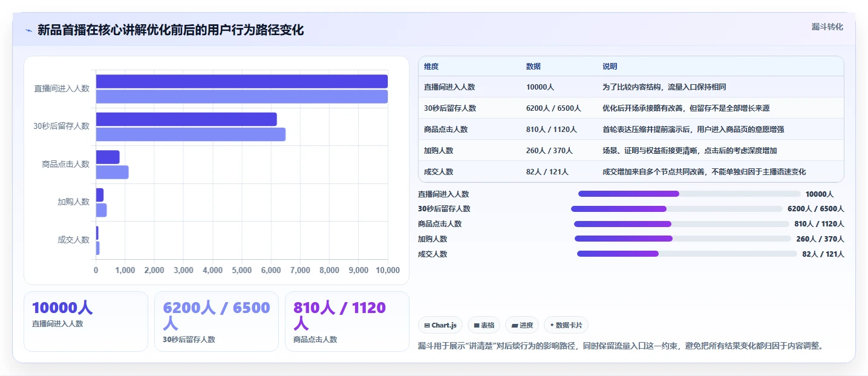Image resolution: width=868 pixels, height=376 pixels.
Task: Click the 260人 / 370人 value beside the progress bar
Action: 820,239
